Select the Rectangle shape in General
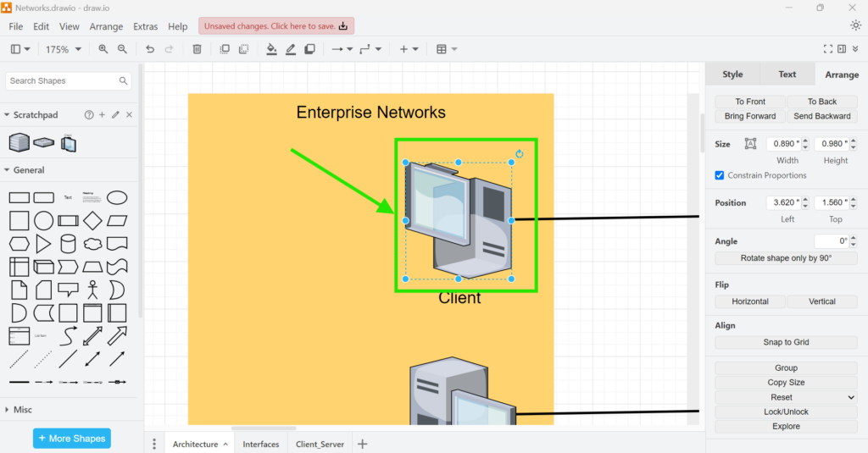The height and width of the screenshot is (453, 868). 19,197
